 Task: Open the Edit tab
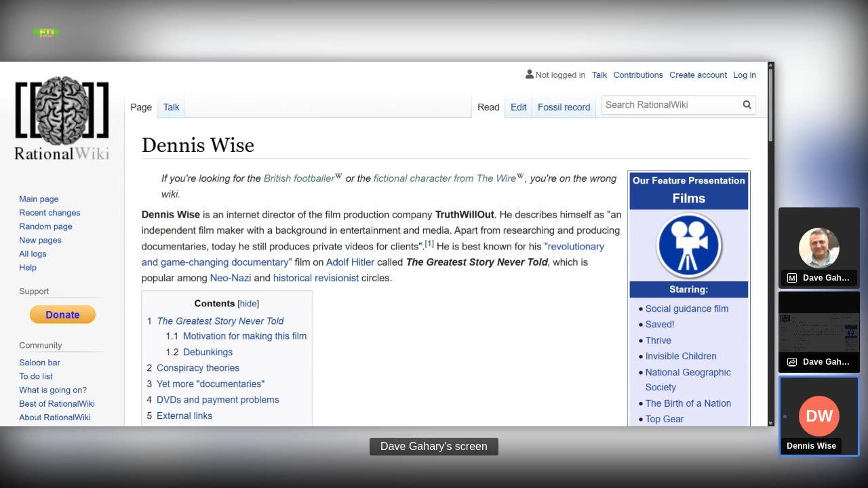(519, 107)
